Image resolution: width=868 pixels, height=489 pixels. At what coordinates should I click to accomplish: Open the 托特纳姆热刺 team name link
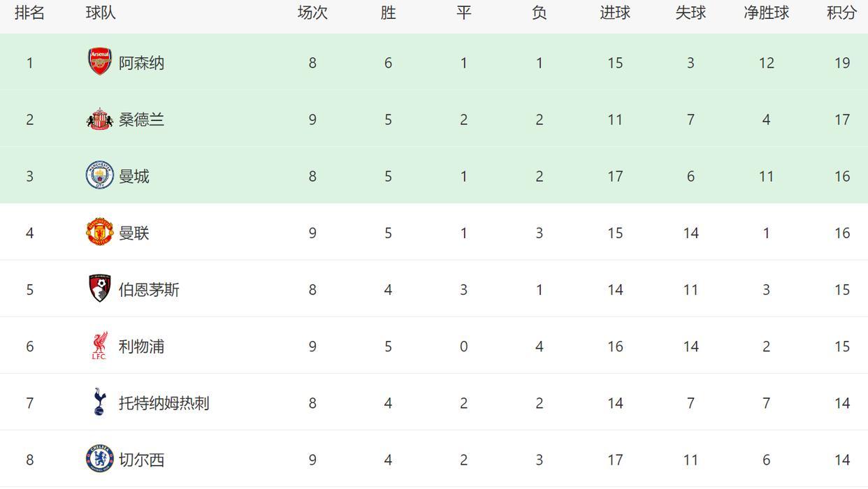point(164,403)
